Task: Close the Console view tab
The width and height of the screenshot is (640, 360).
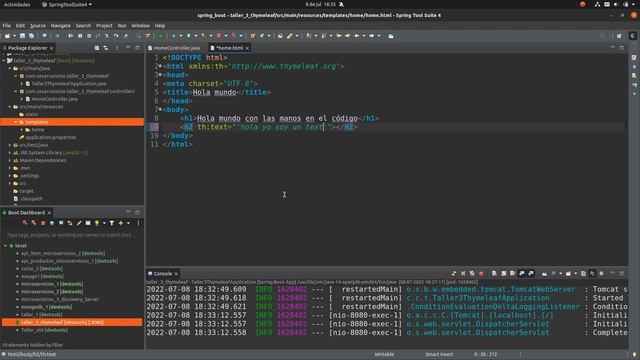Action: [176, 274]
